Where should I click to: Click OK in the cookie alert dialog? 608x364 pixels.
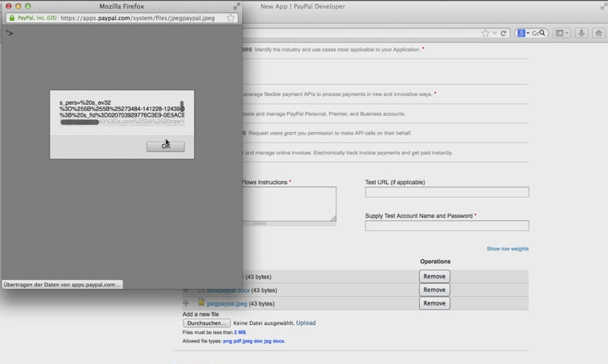tap(166, 146)
